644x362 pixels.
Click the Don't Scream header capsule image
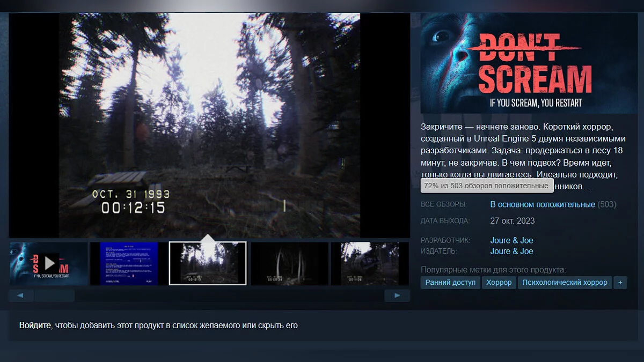[x=529, y=63]
